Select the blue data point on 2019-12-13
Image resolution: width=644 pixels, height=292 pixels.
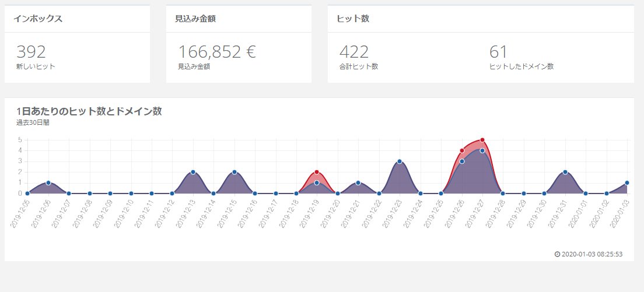pos(192,173)
